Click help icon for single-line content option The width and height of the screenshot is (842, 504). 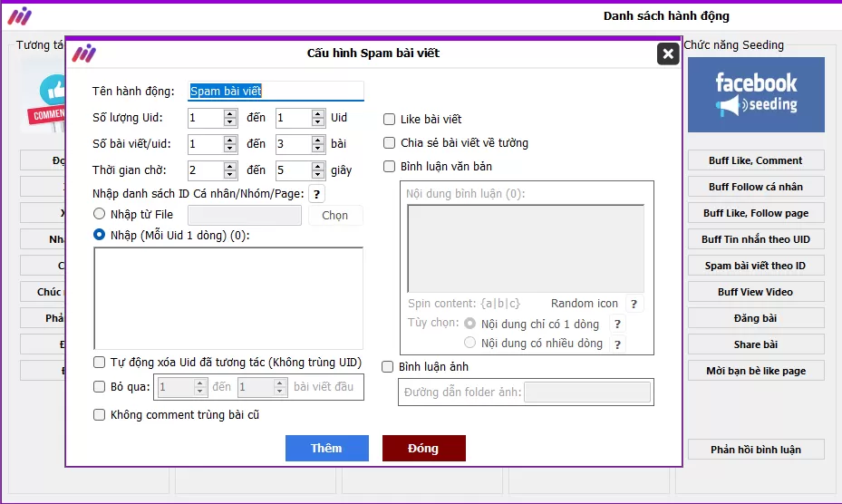617,325
